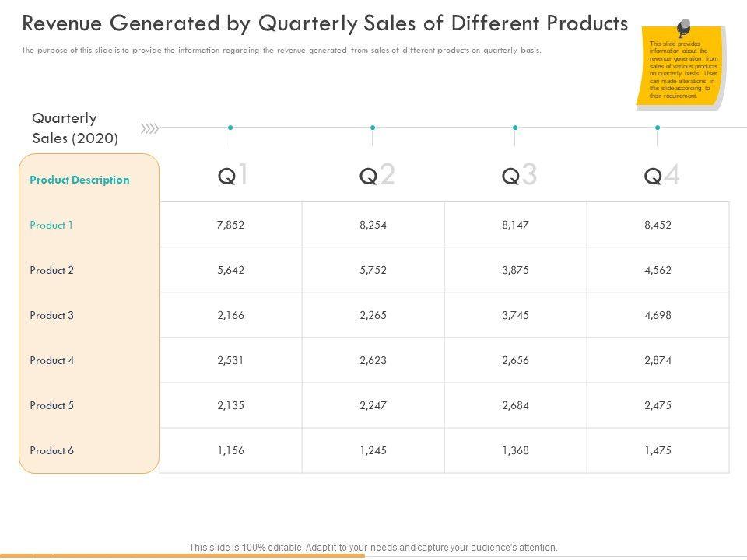Click the pushpin icon on the sticky note
The width and height of the screenshot is (747, 560).
(x=683, y=29)
